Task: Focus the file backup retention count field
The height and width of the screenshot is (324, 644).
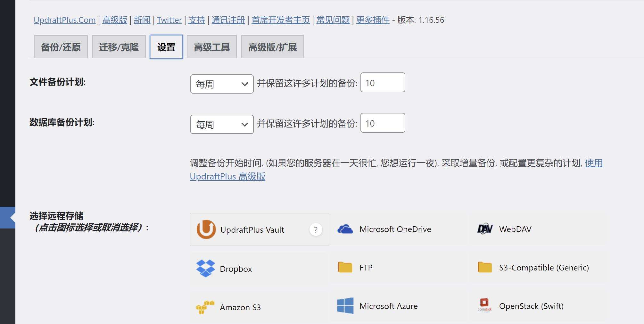Action: [383, 83]
